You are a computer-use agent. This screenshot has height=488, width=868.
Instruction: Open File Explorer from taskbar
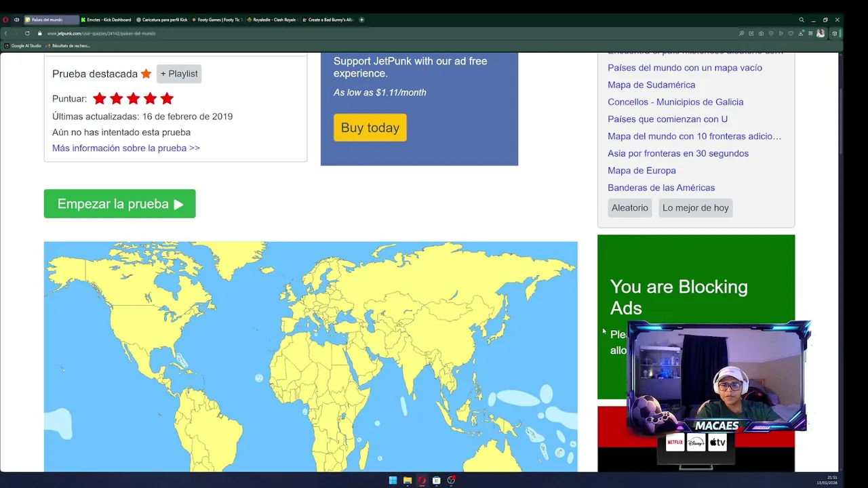tap(408, 481)
